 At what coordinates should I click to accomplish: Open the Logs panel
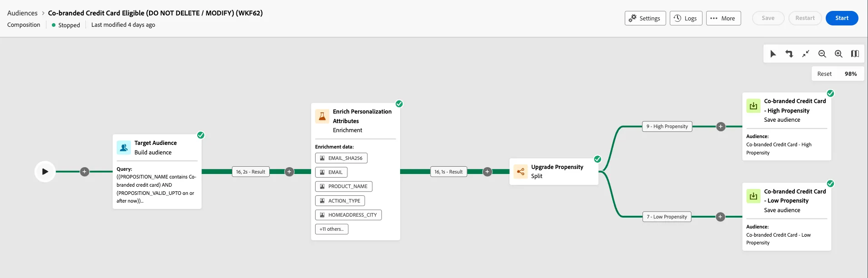[x=686, y=18]
